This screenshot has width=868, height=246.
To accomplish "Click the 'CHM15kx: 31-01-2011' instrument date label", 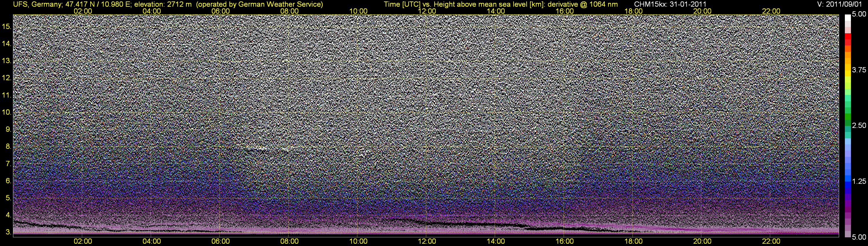I will click(x=670, y=4).
